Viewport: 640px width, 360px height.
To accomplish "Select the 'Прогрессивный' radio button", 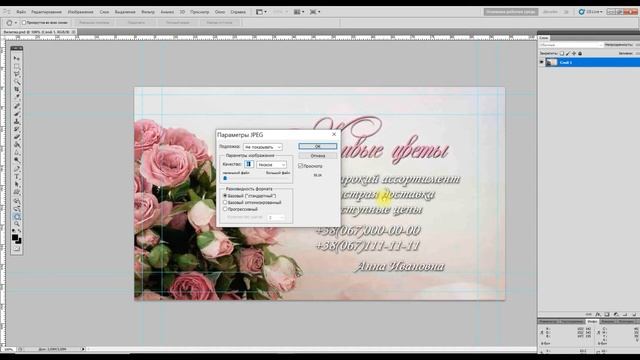I will click(225, 209).
